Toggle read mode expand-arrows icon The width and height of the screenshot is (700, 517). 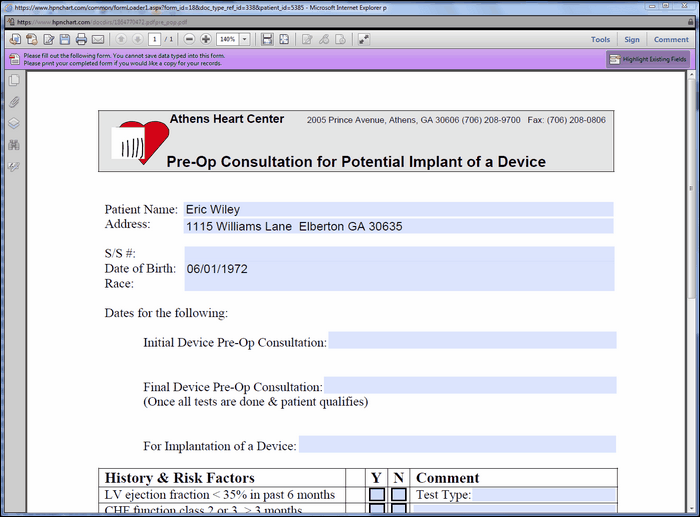(364, 39)
